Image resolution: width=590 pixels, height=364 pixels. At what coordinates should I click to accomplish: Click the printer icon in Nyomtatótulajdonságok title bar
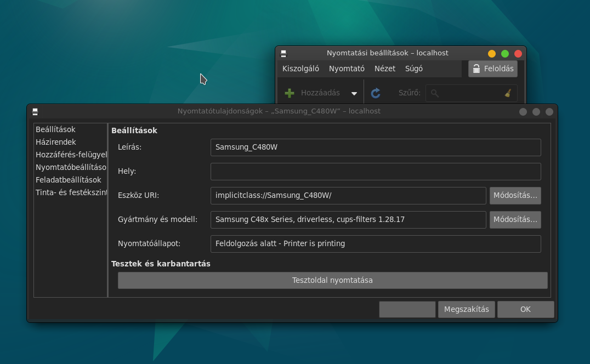point(35,112)
